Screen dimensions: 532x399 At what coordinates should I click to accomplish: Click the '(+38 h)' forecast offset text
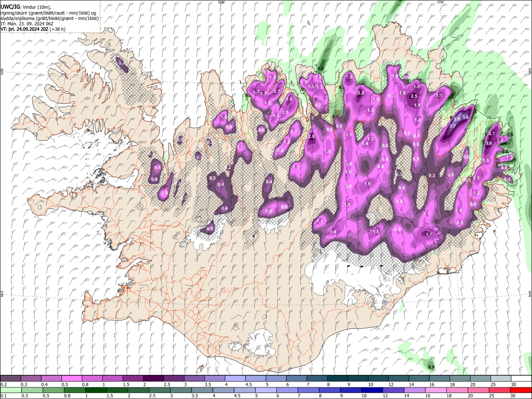[57, 29]
